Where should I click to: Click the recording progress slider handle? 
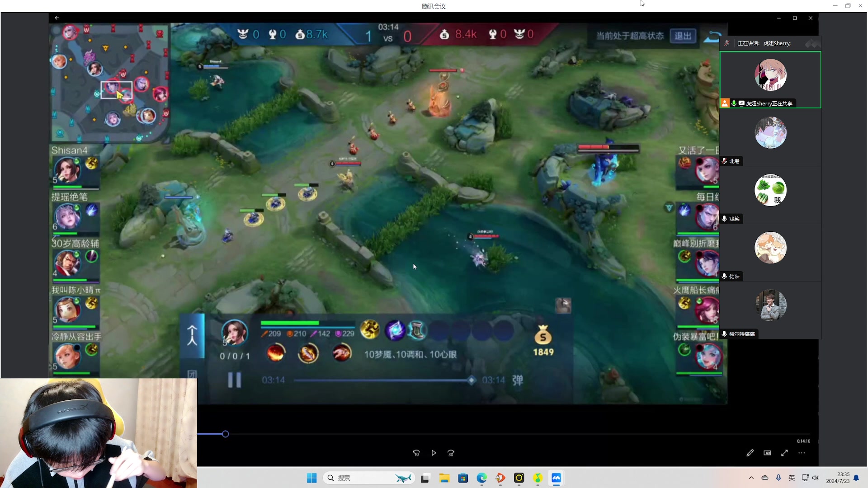pos(225,434)
